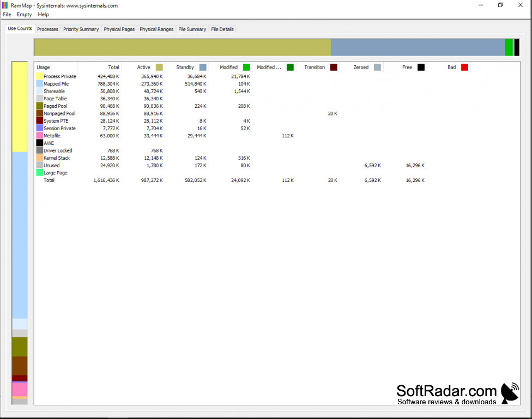The height and width of the screenshot is (419, 532).
Task: Sort by the Total column header
Action: pos(99,67)
